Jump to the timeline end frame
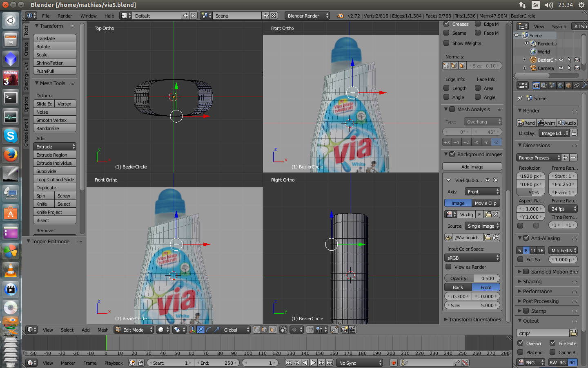 330,363
